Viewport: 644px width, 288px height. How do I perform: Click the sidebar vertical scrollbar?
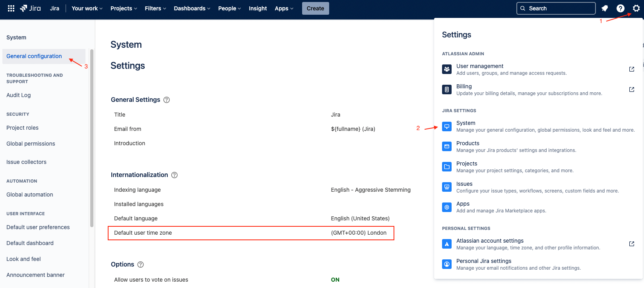(92, 138)
